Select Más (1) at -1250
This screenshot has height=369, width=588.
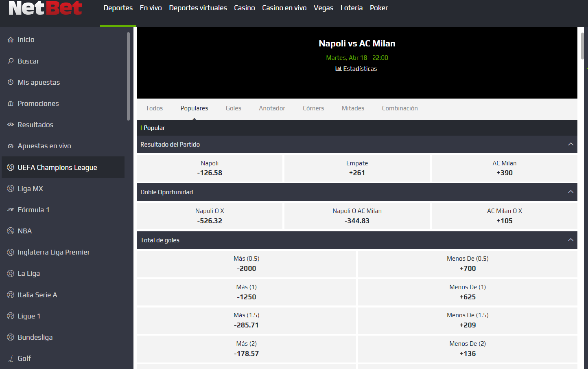[246, 292]
